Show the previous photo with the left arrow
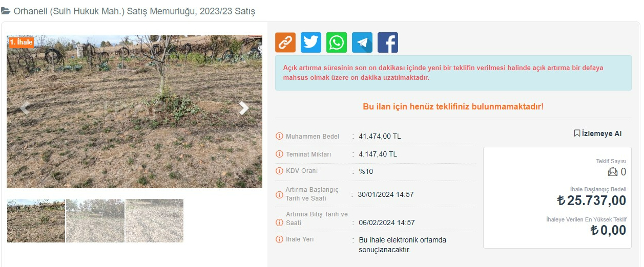Viewport: 644px width, 267px height. click(x=24, y=108)
